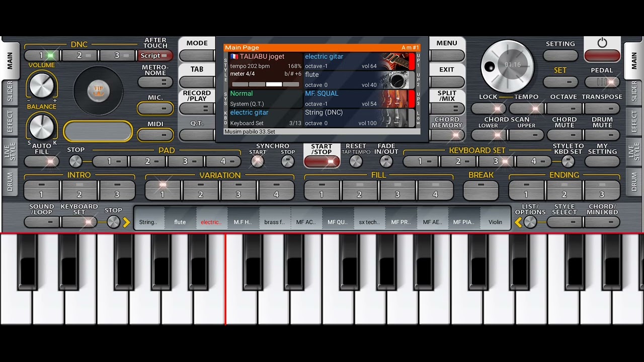
Task: Trigger Pad 4
Action: 223,161
